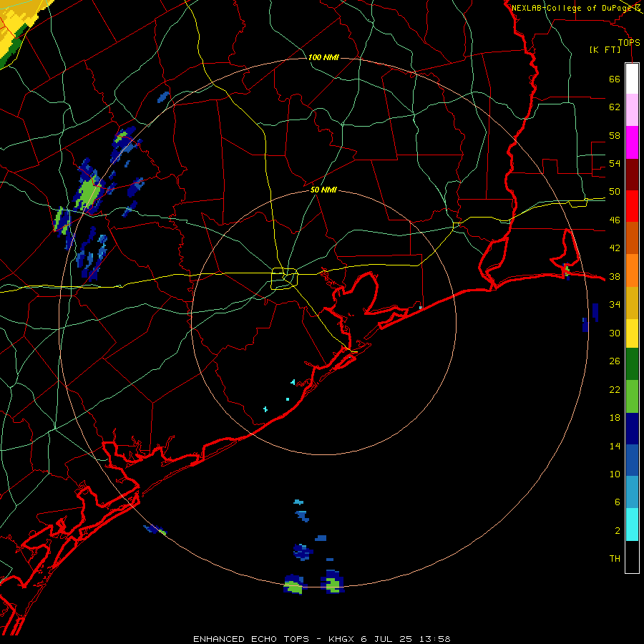
Task: Click the '54' legend value
Action: point(615,163)
